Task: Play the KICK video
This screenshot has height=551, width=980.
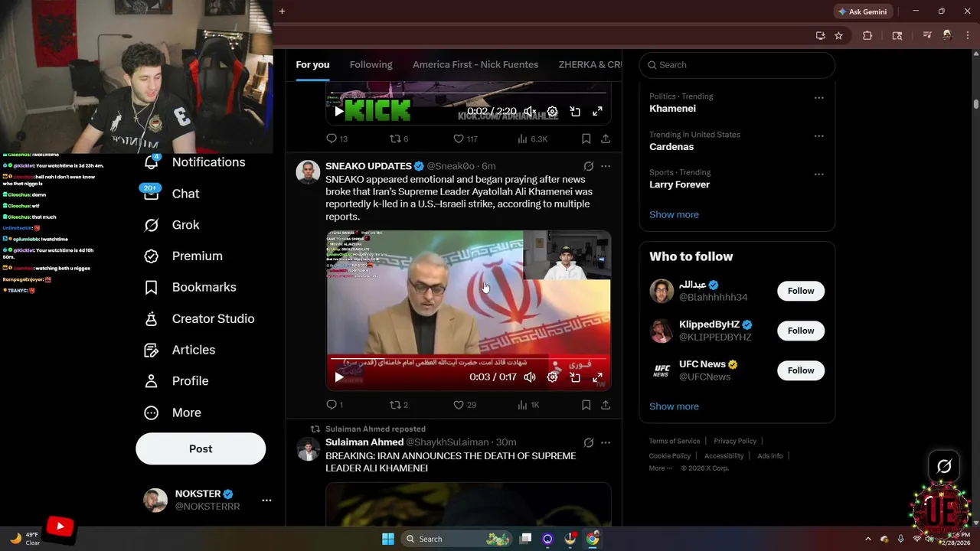Action: (x=339, y=112)
